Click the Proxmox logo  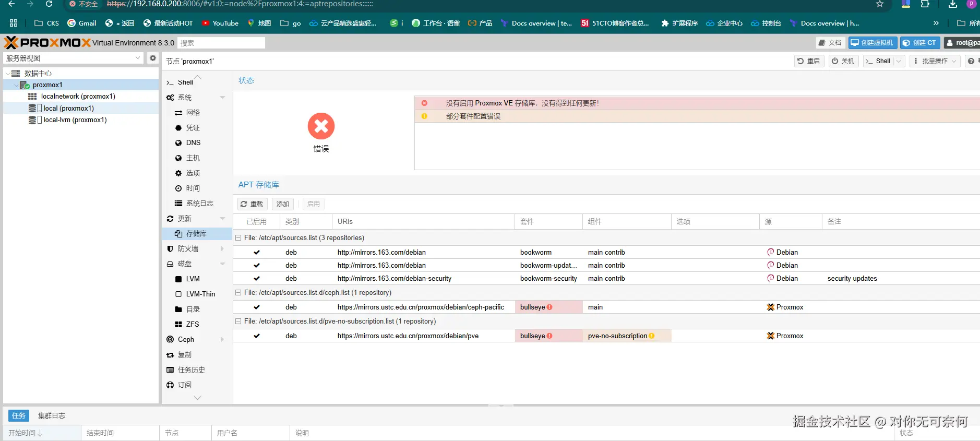pyautogui.click(x=47, y=43)
